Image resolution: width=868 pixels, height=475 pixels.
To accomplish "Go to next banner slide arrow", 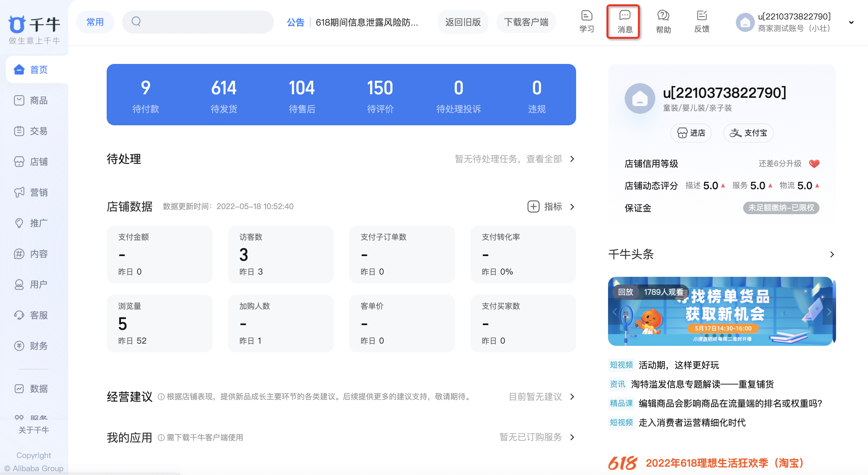I will (829, 312).
